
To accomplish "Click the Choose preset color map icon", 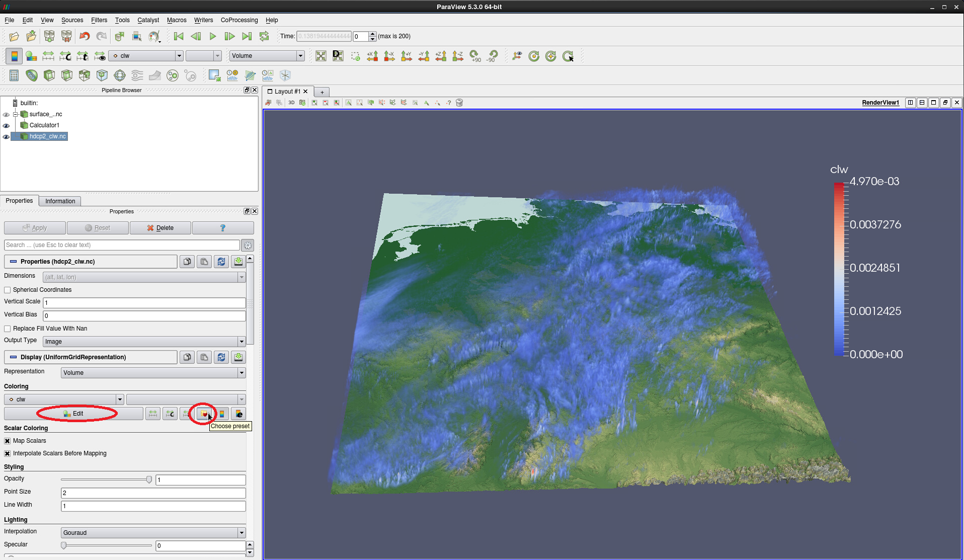I will [204, 414].
